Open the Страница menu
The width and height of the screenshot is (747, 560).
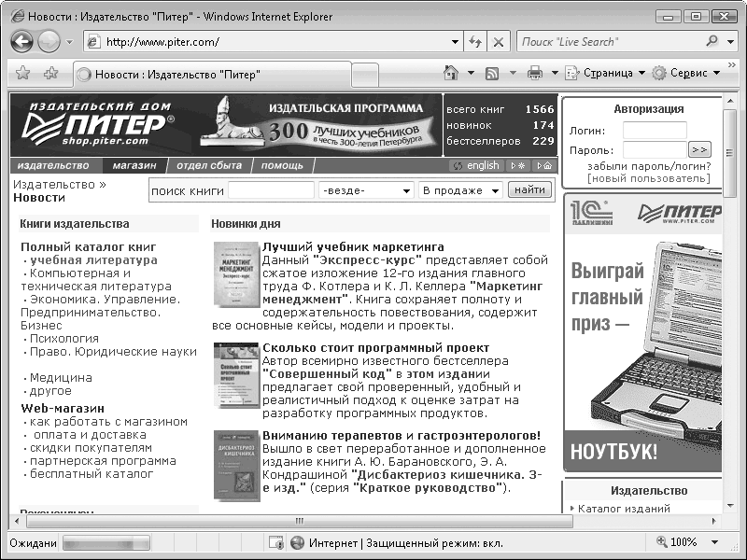pyautogui.click(x=606, y=73)
